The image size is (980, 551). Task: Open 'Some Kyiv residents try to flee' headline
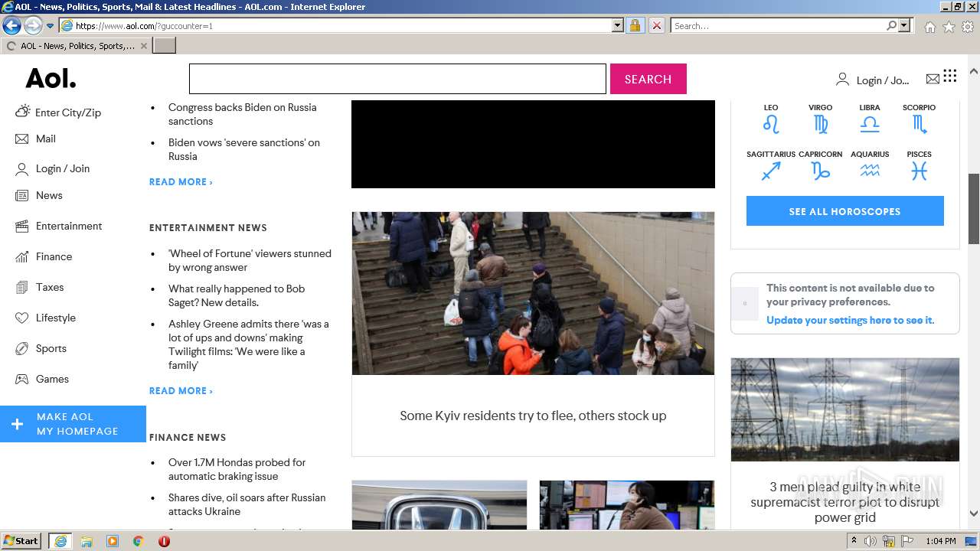point(533,416)
